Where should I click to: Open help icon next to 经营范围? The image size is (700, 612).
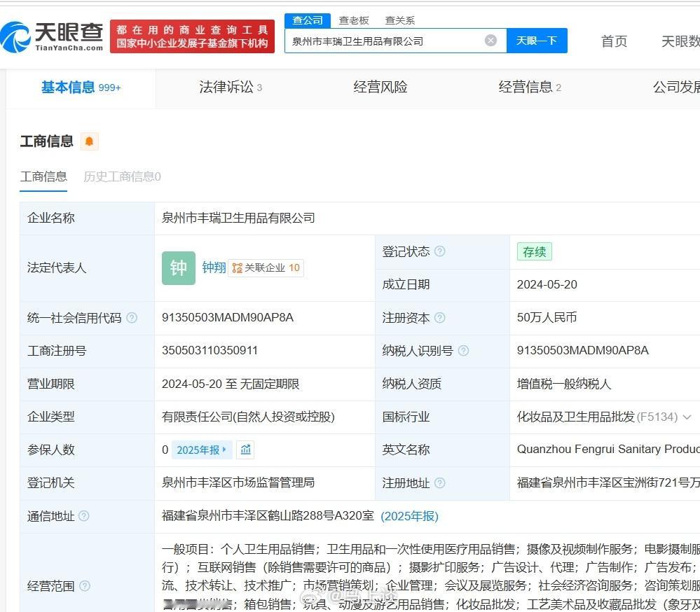84,585
